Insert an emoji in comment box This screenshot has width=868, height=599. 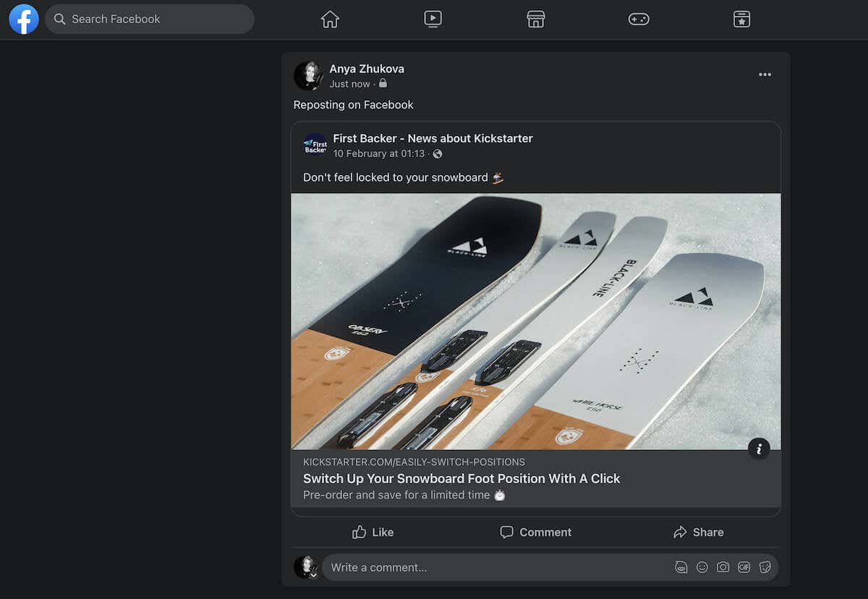[702, 567]
